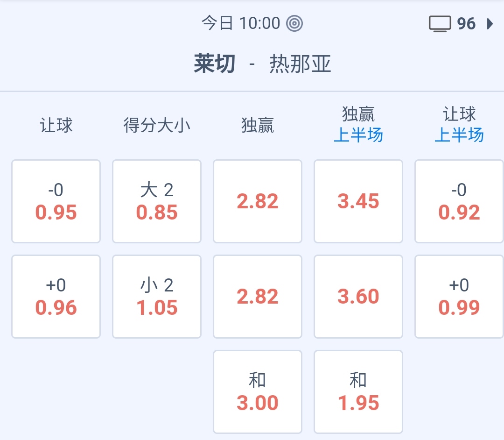Bet on full-time draw 和 3.00
This screenshot has height=440, width=504.
pyautogui.click(x=258, y=392)
